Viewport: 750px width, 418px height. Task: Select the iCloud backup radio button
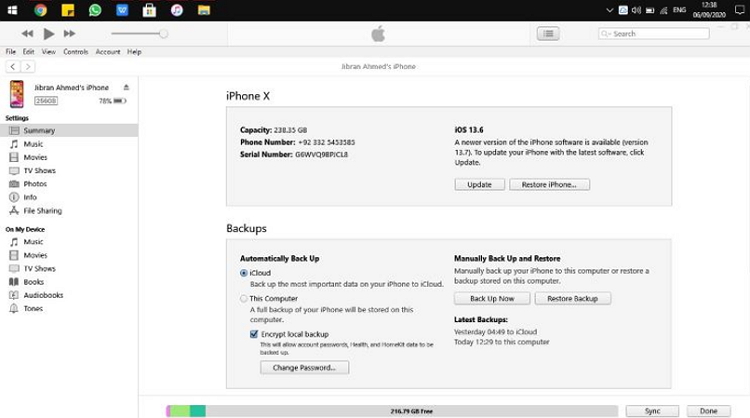(244, 273)
